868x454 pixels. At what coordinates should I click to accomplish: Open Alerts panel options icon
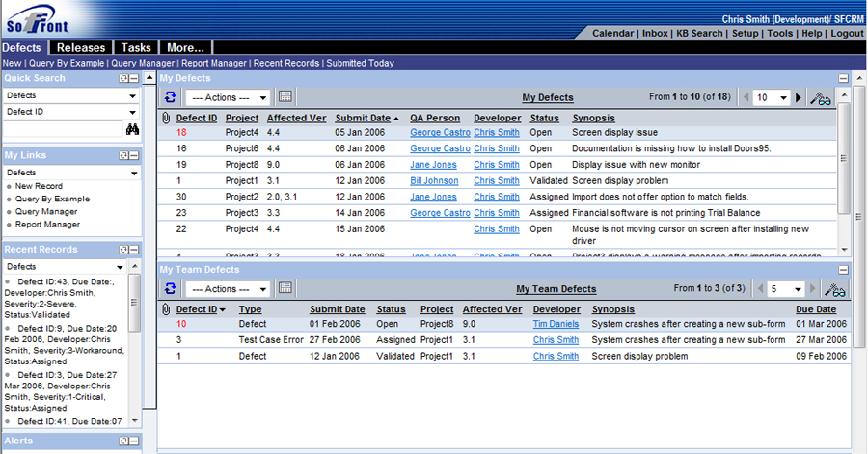pos(124,441)
